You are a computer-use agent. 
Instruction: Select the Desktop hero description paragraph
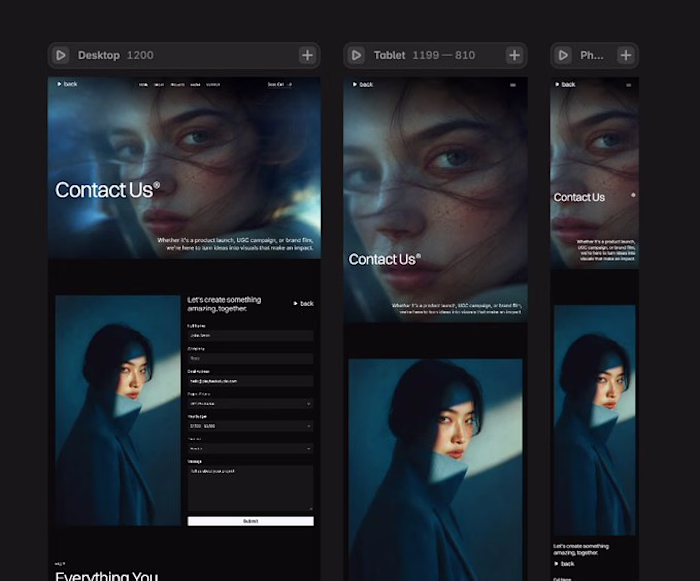(x=235, y=244)
